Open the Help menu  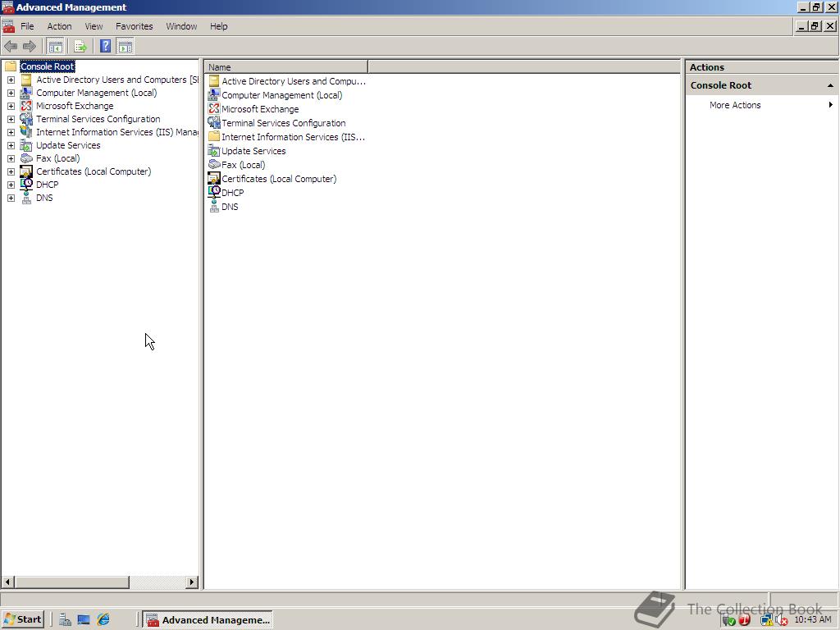tap(218, 26)
